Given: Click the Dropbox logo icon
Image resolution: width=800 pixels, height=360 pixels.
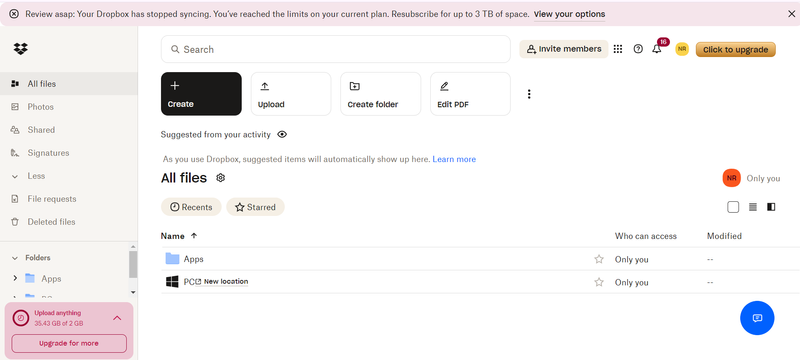Looking at the screenshot, I should coord(20,49).
